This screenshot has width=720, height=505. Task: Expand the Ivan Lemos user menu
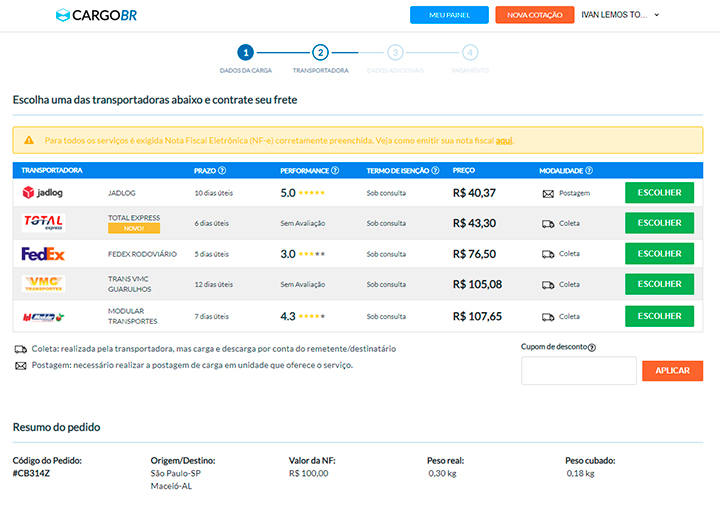[620, 15]
